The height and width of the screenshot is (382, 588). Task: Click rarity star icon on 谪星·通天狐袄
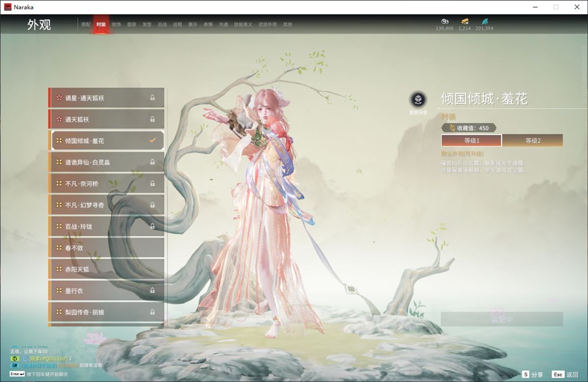click(59, 98)
